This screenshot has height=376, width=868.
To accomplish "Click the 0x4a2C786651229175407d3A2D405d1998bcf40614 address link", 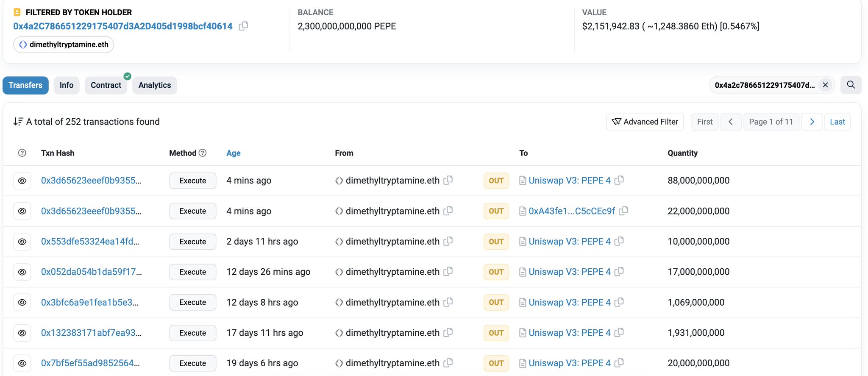I will pyautogui.click(x=123, y=26).
